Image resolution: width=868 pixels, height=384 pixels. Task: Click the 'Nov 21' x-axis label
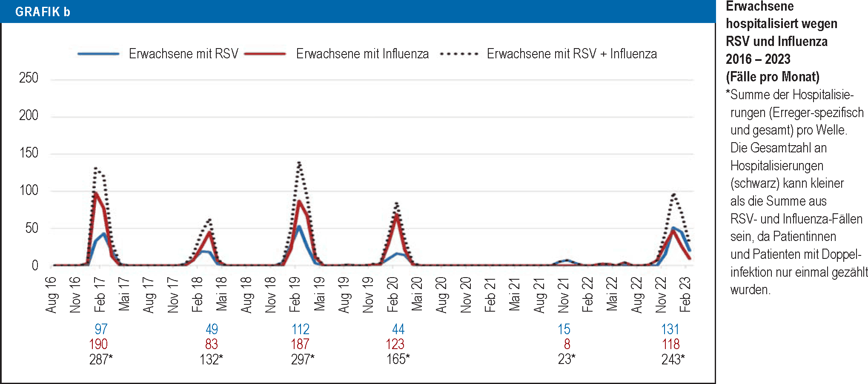pos(564,294)
